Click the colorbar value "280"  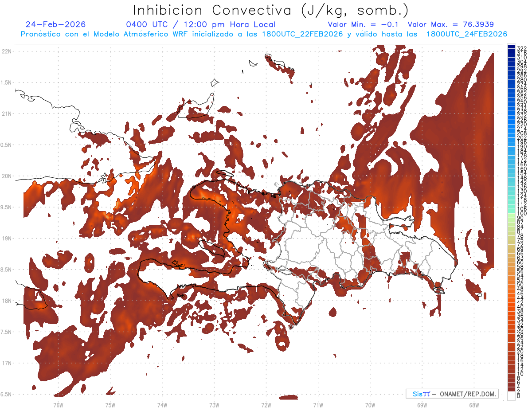tap(521, 79)
